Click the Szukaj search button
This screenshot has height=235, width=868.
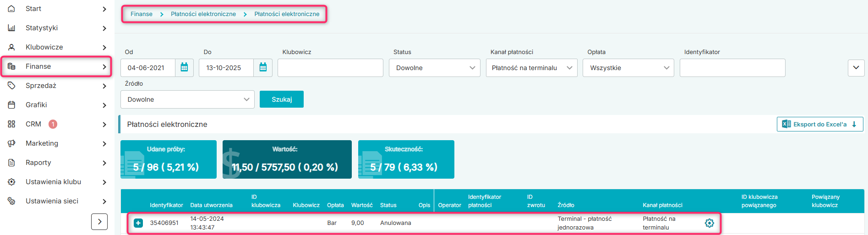point(281,99)
